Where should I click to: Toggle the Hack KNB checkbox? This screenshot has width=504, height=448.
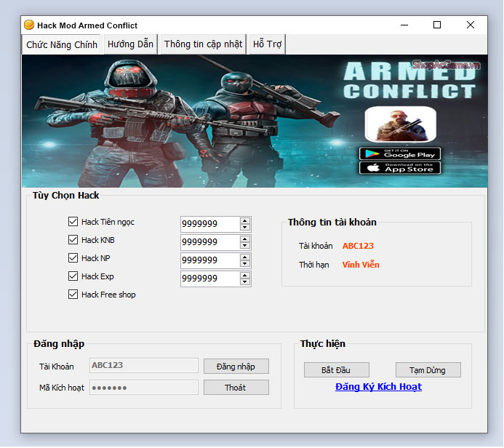(x=73, y=240)
